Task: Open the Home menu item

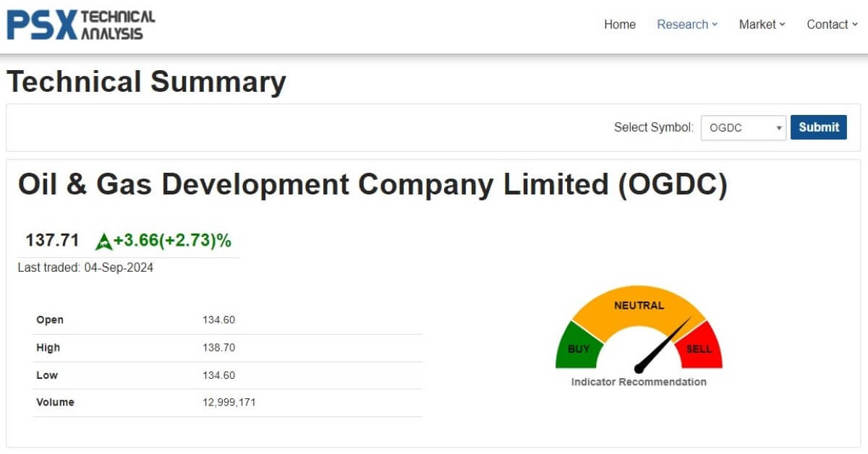Action: 620,25
